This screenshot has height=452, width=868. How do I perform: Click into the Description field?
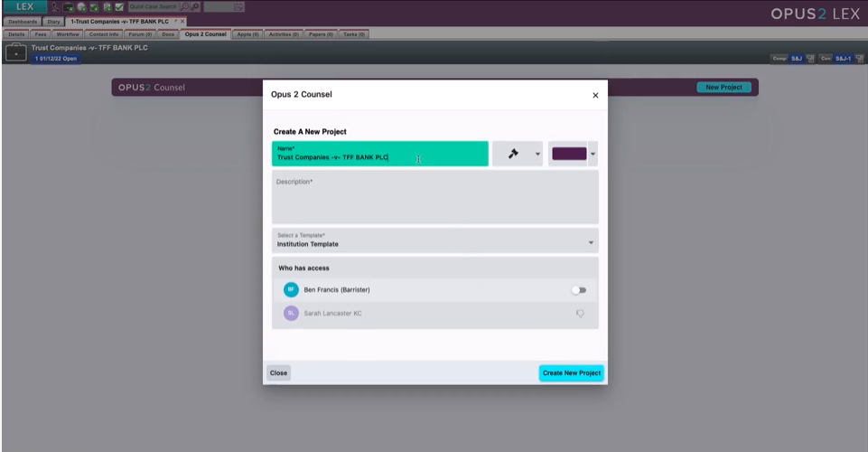[x=435, y=197]
